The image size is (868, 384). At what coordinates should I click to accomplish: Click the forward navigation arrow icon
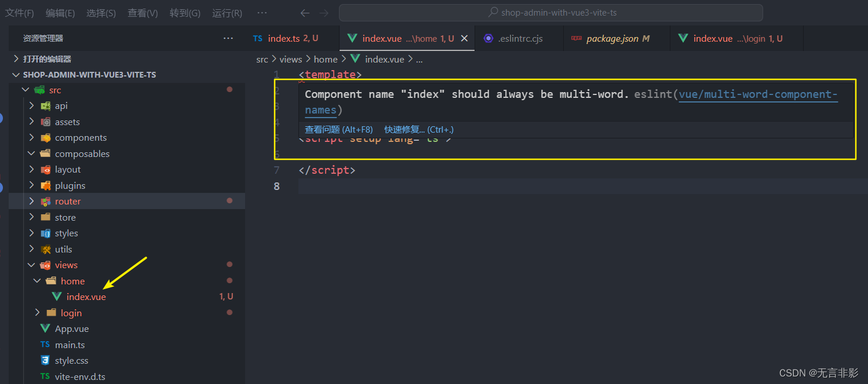click(324, 13)
